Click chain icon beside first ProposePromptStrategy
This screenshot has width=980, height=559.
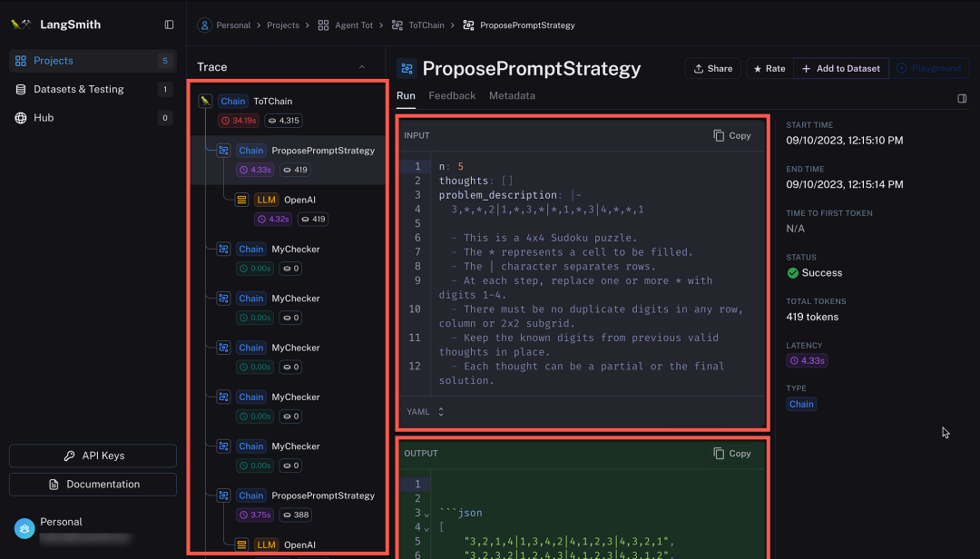(223, 150)
